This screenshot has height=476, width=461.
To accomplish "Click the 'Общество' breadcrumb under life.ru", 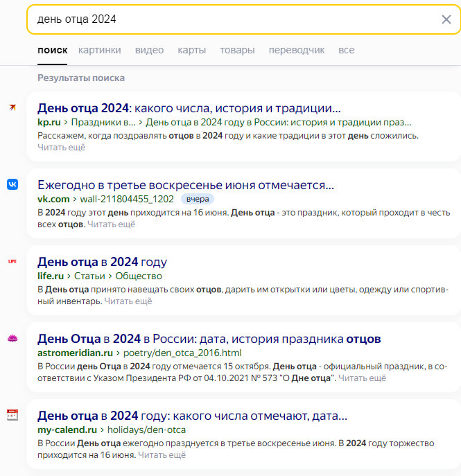I will (139, 276).
